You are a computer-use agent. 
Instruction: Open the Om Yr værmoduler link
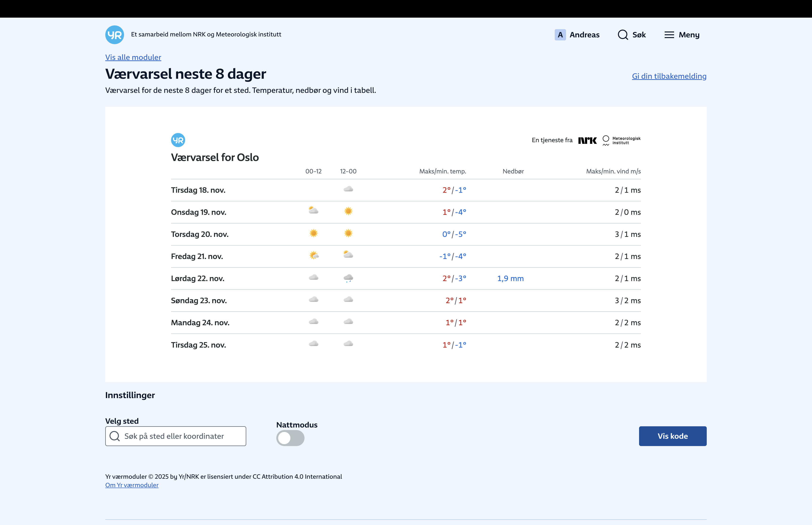point(132,485)
